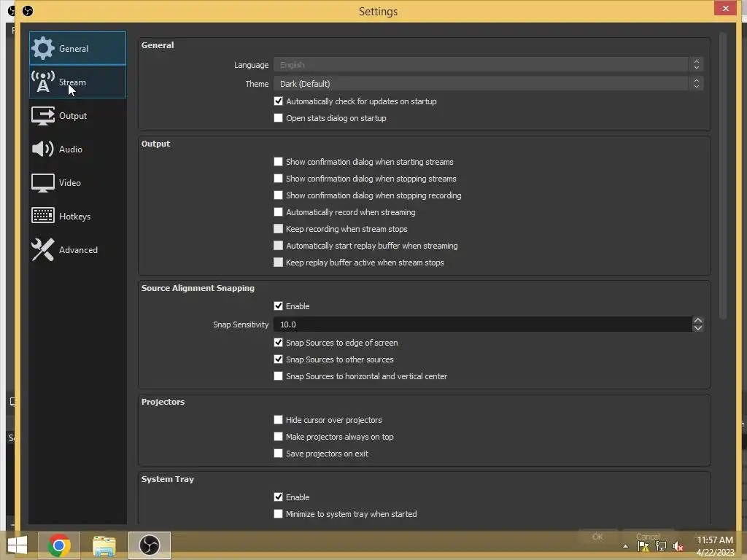Enable snap to horizontal and vertical center
This screenshot has height=560, width=747.
tap(278, 376)
